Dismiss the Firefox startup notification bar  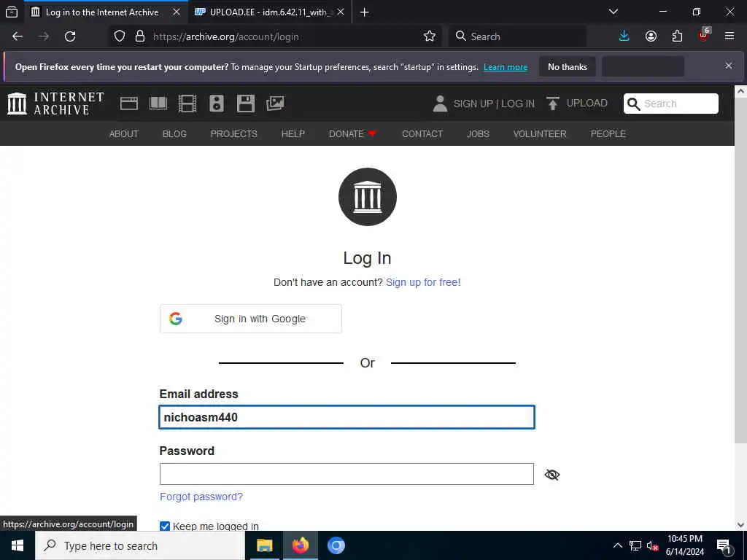pyautogui.click(x=729, y=66)
